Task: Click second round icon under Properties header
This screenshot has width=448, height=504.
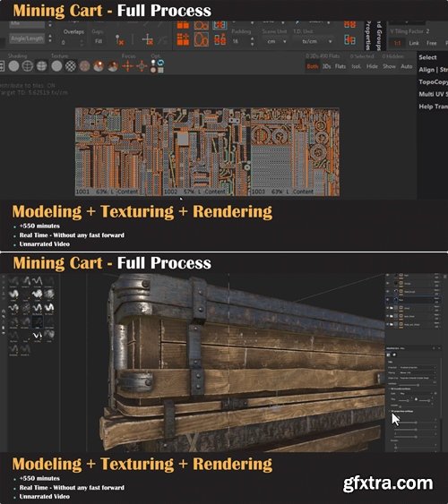Action: (x=394, y=355)
